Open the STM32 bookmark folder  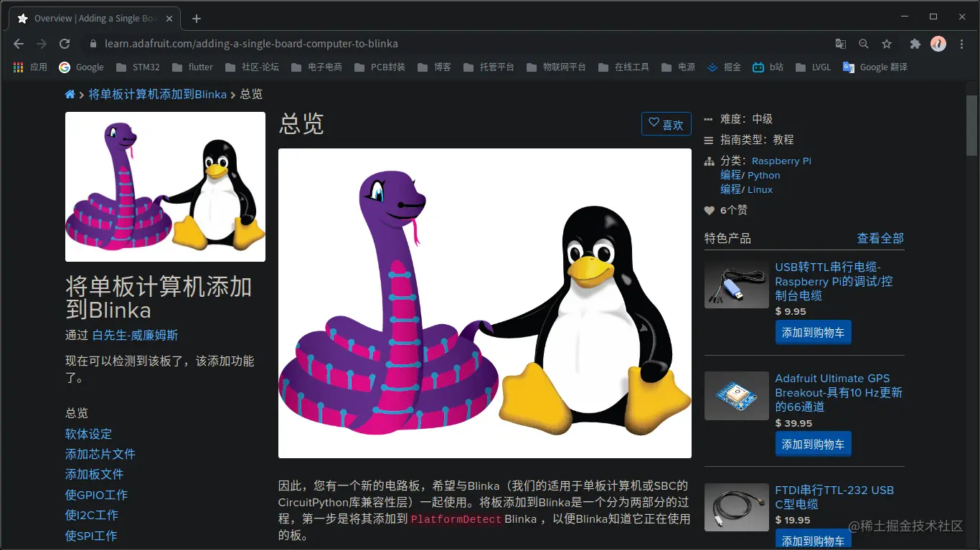[x=138, y=67]
